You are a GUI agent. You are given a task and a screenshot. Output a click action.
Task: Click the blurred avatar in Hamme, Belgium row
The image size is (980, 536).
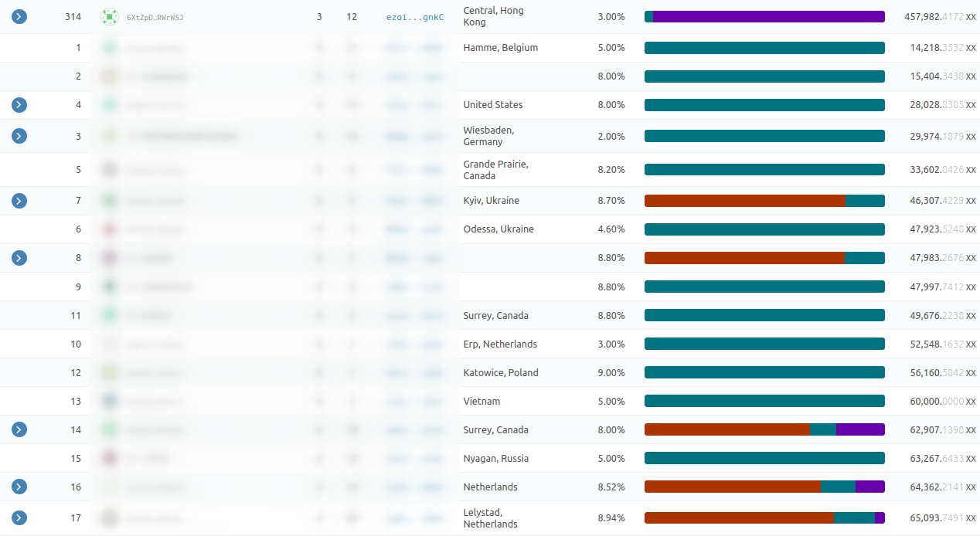tap(110, 48)
